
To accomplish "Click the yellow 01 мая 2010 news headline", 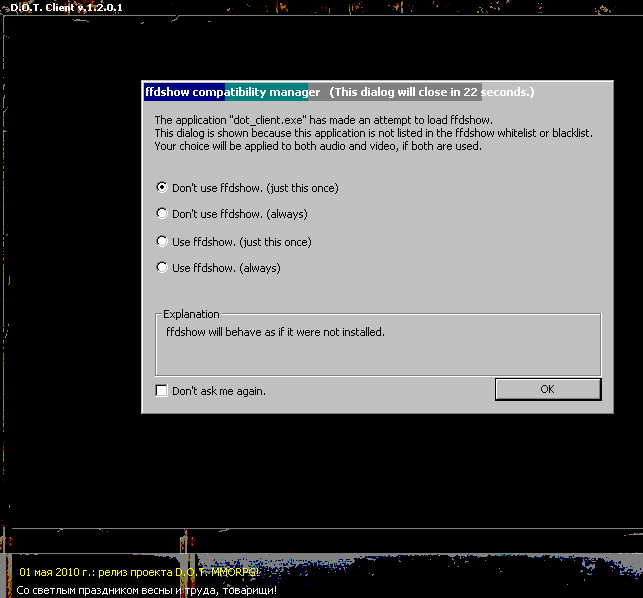I will [x=139, y=572].
